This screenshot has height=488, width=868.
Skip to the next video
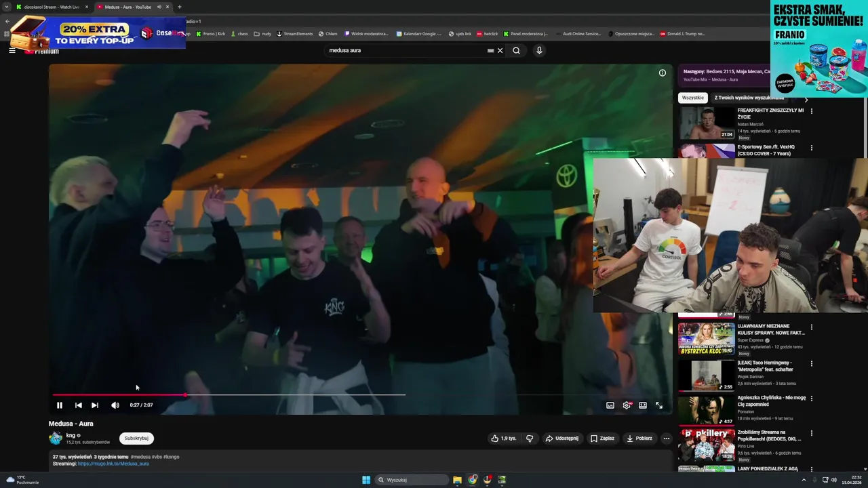[95, 405]
